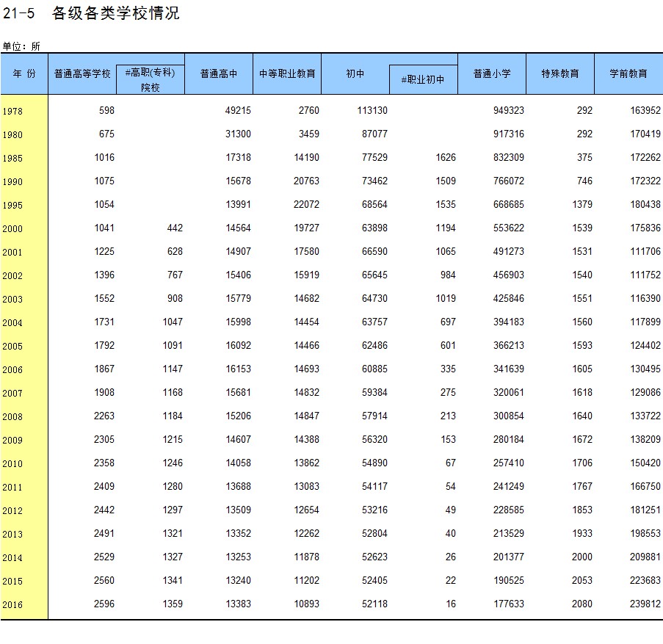Click value 239812 in 2016 row
663x644 pixels.
point(645,604)
